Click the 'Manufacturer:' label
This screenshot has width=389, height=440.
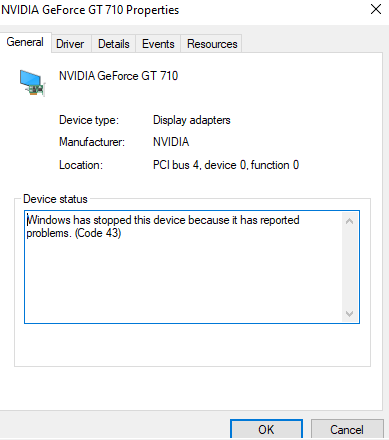click(x=92, y=142)
